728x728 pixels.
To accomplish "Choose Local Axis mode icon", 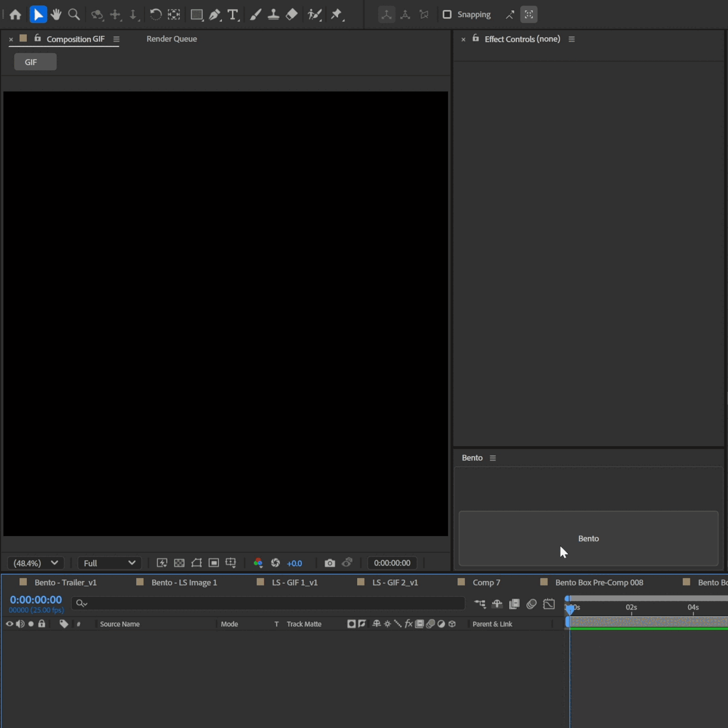I will pyautogui.click(x=386, y=15).
